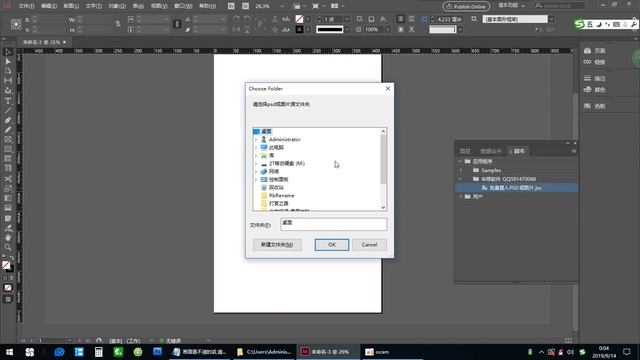The height and width of the screenshot is (360, 640).
Task: Expand the 用户 scripts folder
Action: click(x=461, y=197)
